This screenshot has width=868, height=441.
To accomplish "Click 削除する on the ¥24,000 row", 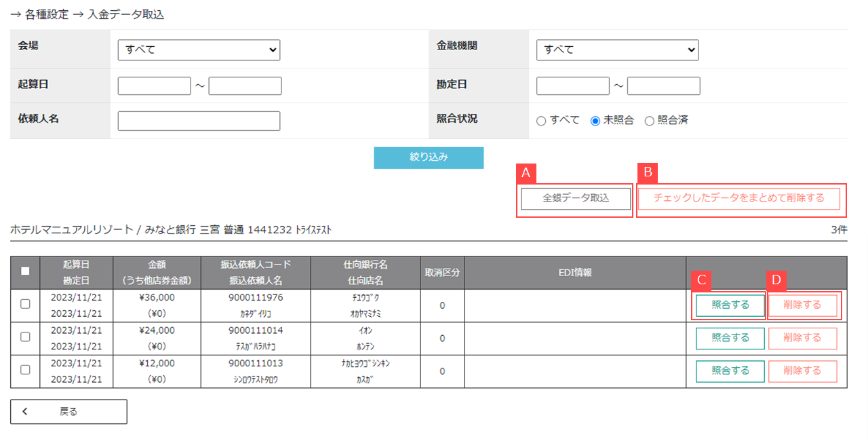I will tap(803, 337).
